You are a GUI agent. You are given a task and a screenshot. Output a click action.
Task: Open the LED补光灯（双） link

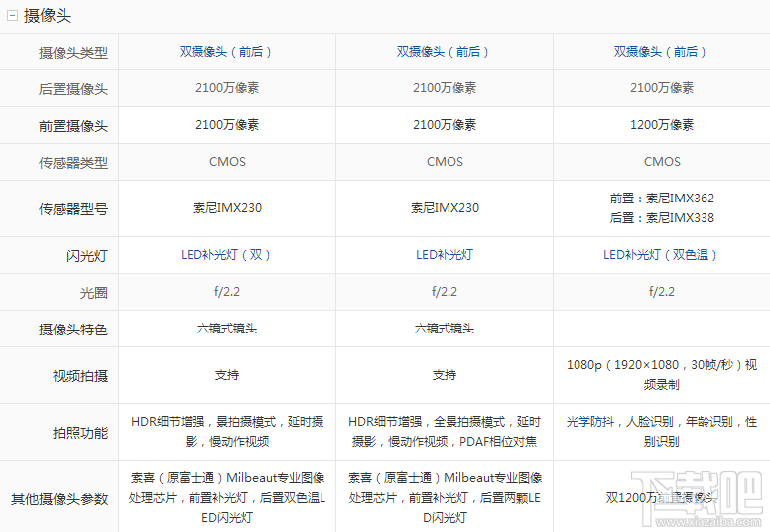[225, 255]
